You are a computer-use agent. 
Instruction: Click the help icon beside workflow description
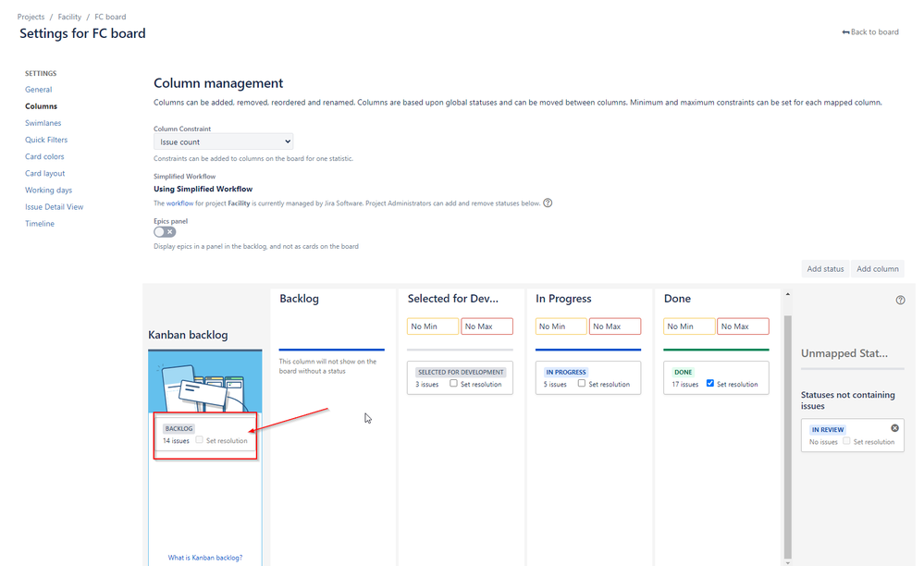click(548, 203)
